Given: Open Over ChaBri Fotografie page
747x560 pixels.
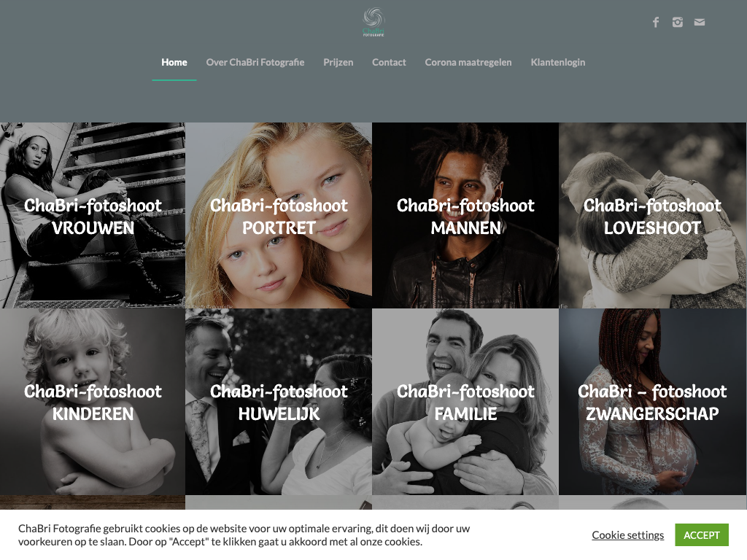Looking at the screenshot, I should click(255, 63).
